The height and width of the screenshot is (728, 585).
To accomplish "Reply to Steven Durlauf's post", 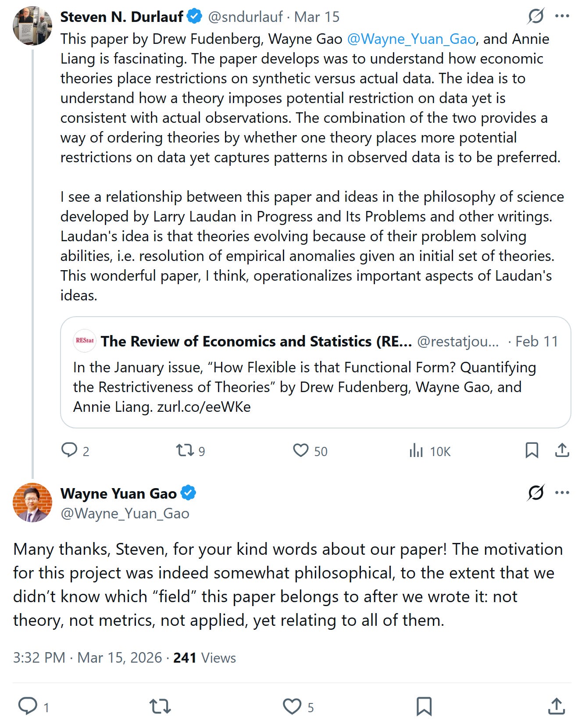I will click(69, 450).
